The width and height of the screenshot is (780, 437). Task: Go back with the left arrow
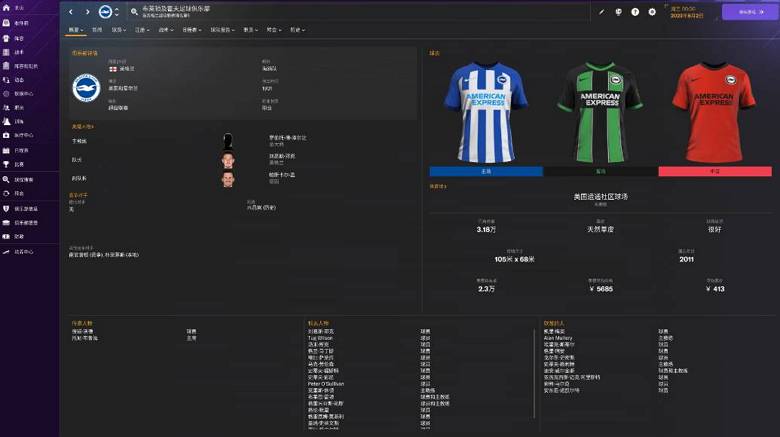71,11
